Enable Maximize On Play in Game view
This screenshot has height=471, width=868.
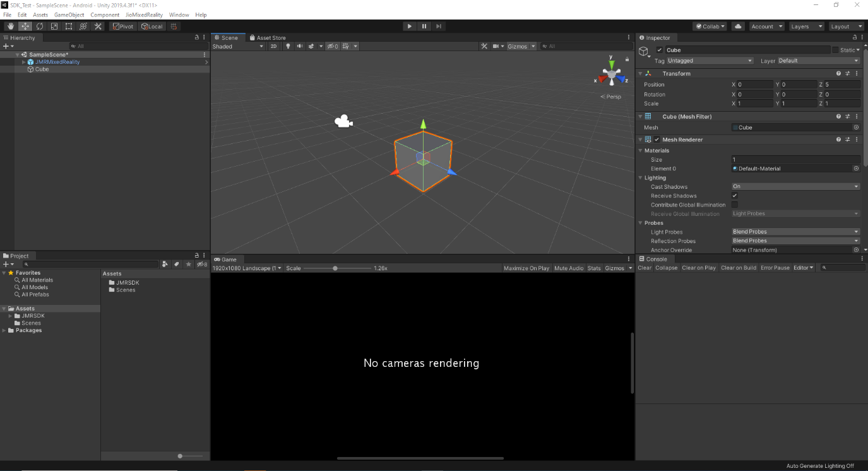point(526,268)
